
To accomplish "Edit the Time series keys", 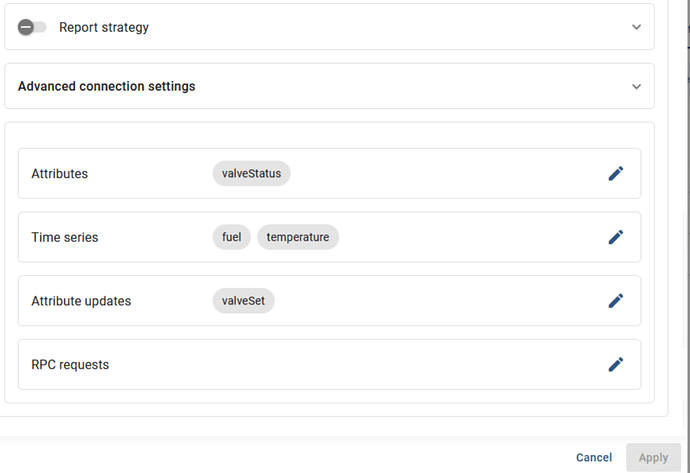I will (x=616, y=237).
